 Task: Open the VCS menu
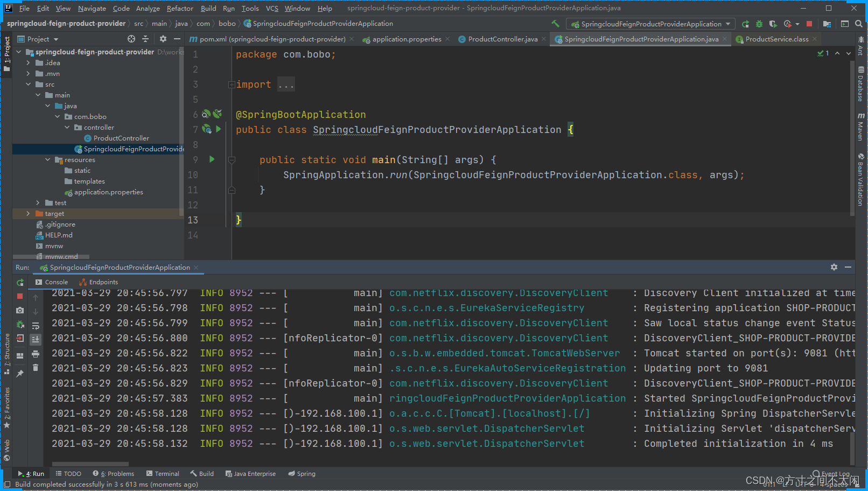pos(272,8)
